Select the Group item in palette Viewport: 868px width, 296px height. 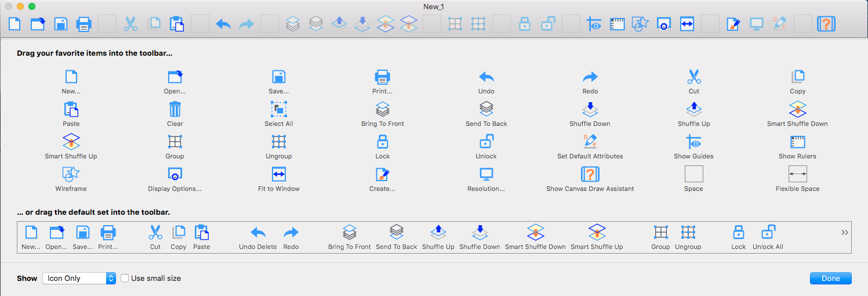tap(175, 147)
